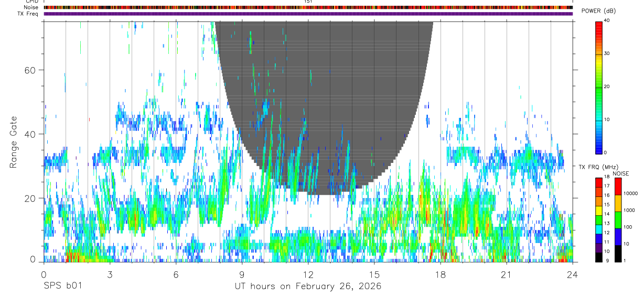Select the 15 MHz tick label
The width and height of the screenshot is (644, 297).
click(x=607, y=205)
